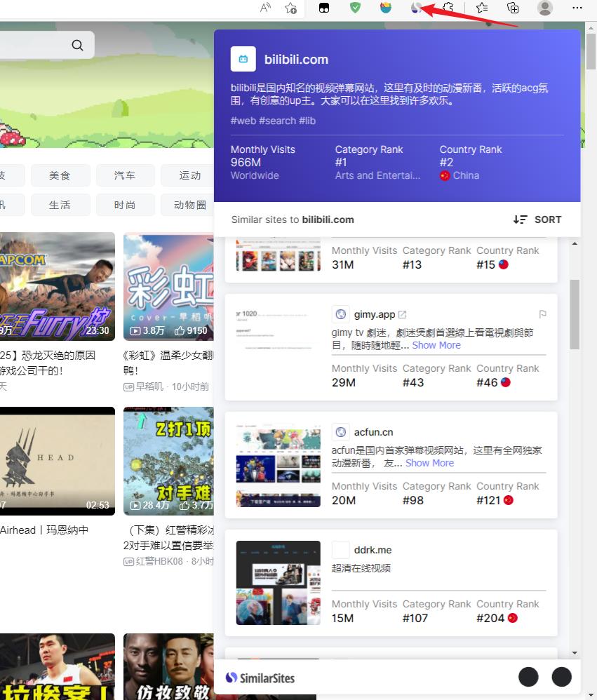Click the Collections icon in the toolbar
Image resolution: width=597 pixels, height=700 pixels.
512,8
